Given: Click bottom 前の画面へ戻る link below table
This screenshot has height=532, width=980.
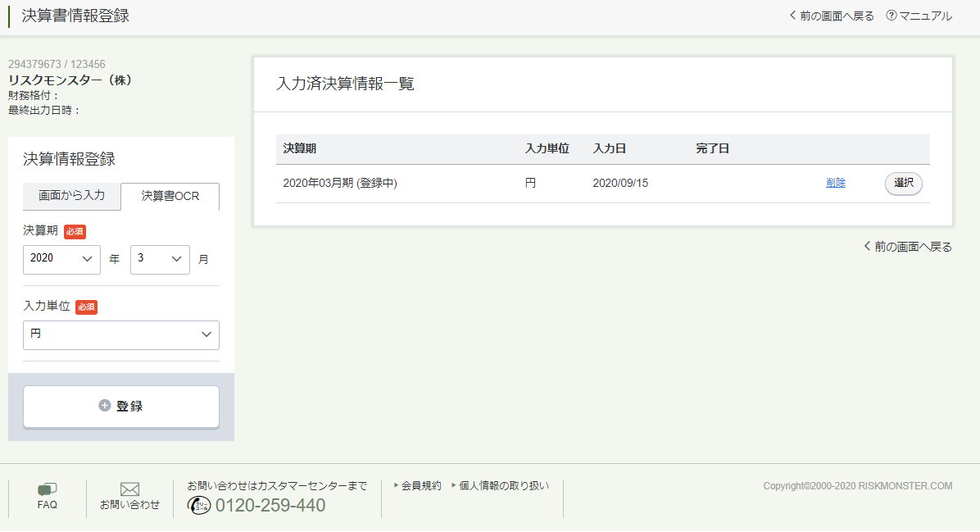Looking at the screenshot, I should pos(908,247).
